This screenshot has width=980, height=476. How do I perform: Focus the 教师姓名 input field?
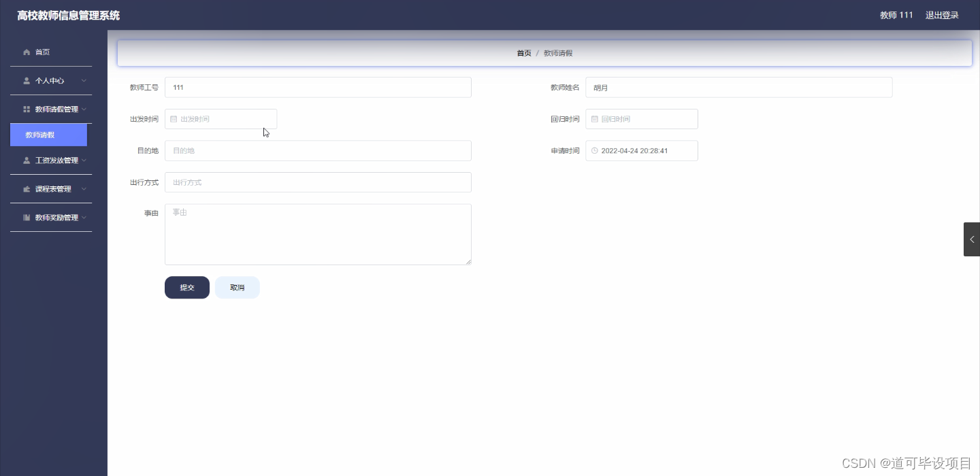coord(738,87)
